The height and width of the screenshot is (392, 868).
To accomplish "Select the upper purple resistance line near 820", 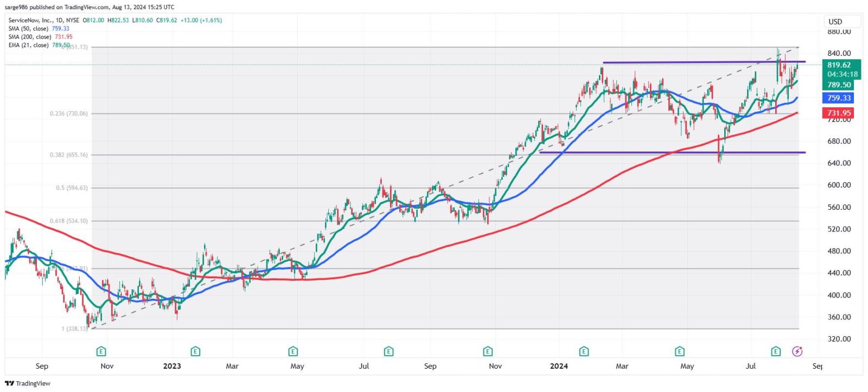I will (x=704, y=62).
